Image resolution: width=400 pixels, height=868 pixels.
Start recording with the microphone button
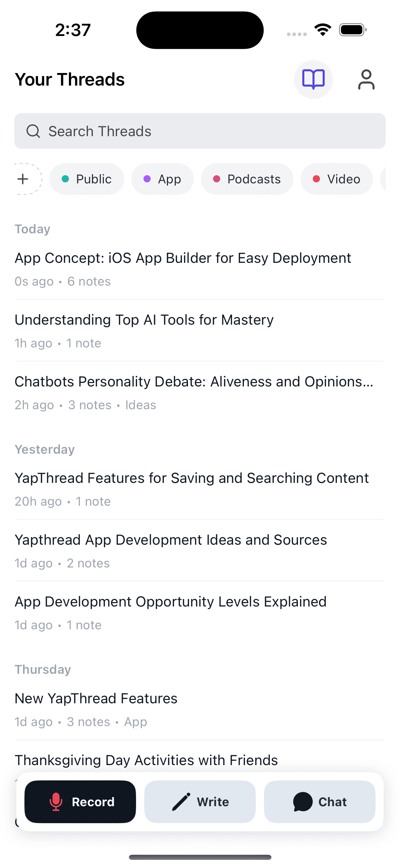point(80,801)
